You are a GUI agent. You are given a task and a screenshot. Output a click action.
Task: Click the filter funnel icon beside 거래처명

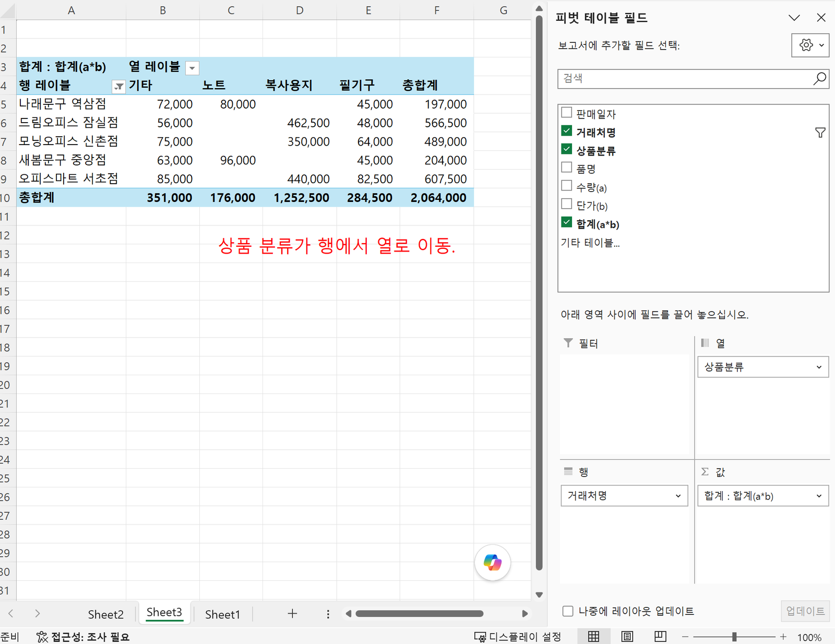point(820,133)
